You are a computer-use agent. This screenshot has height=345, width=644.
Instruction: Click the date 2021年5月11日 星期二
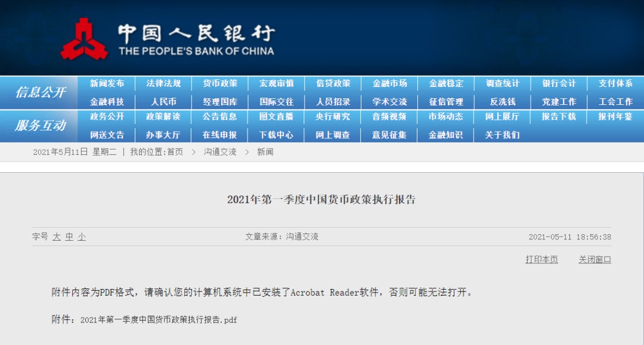pyautogui.click(x=75, y=152)
